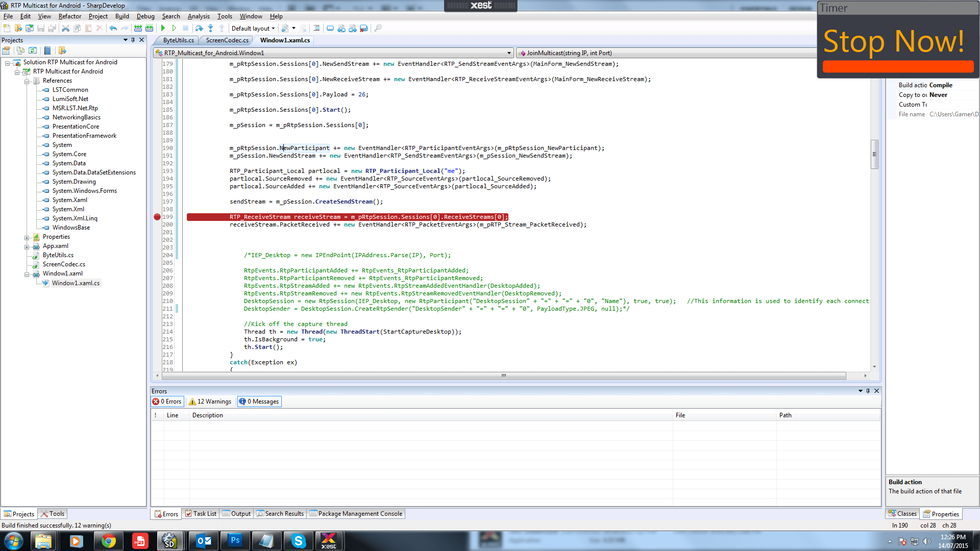Run the project with debugger
The height and width of the screenshot is (551, 980).
pyautogui.click(x=163, y=28)
